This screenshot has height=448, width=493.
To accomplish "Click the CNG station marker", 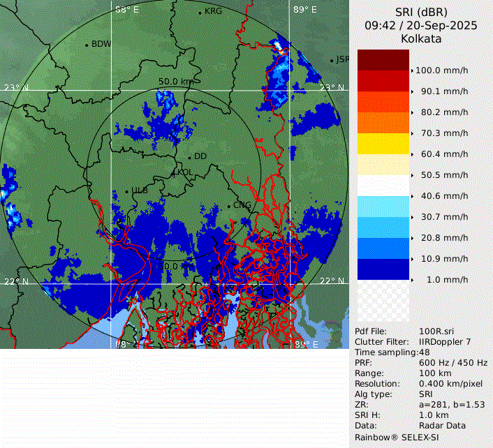I will coord(228,206).
